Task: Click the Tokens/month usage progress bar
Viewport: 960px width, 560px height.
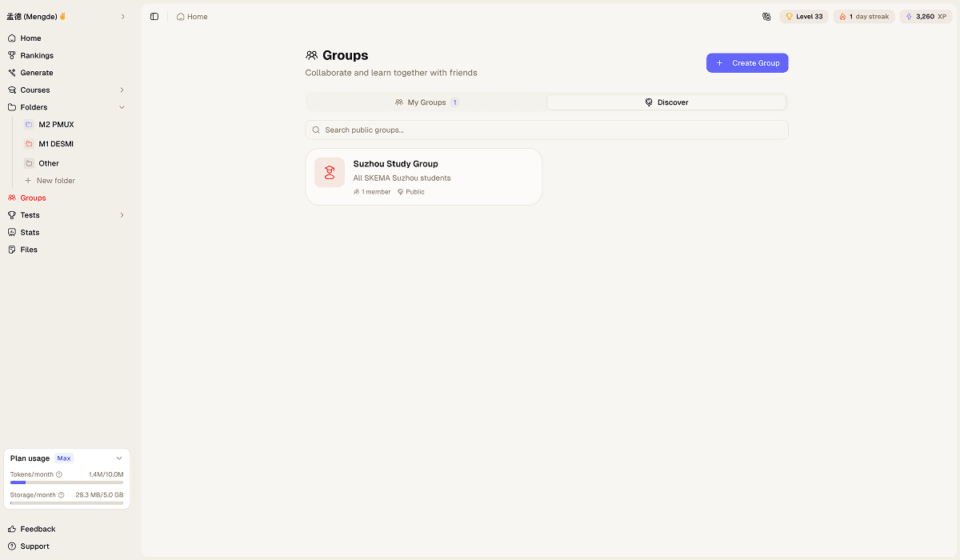Action: 66,482
